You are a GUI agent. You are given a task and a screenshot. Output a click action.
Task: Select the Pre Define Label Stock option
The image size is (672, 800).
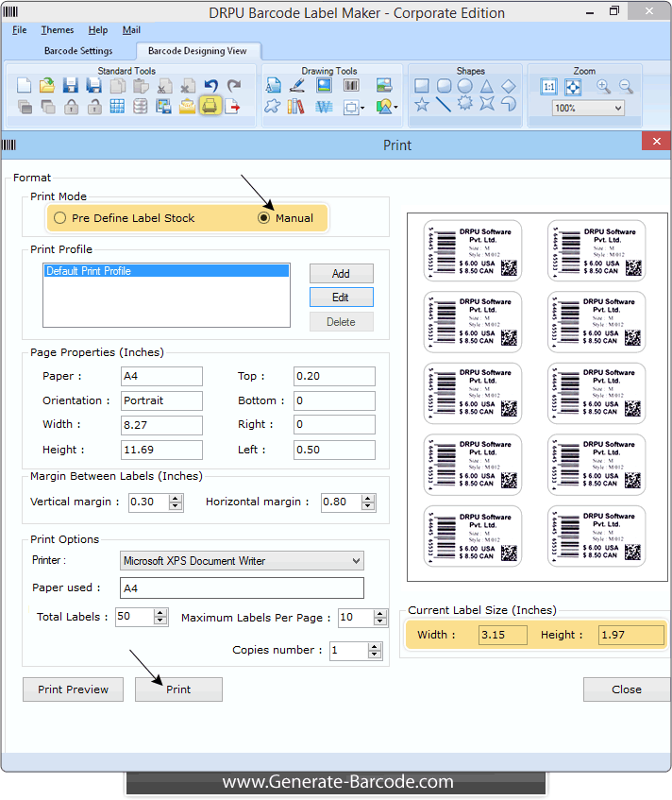point(60,218)
